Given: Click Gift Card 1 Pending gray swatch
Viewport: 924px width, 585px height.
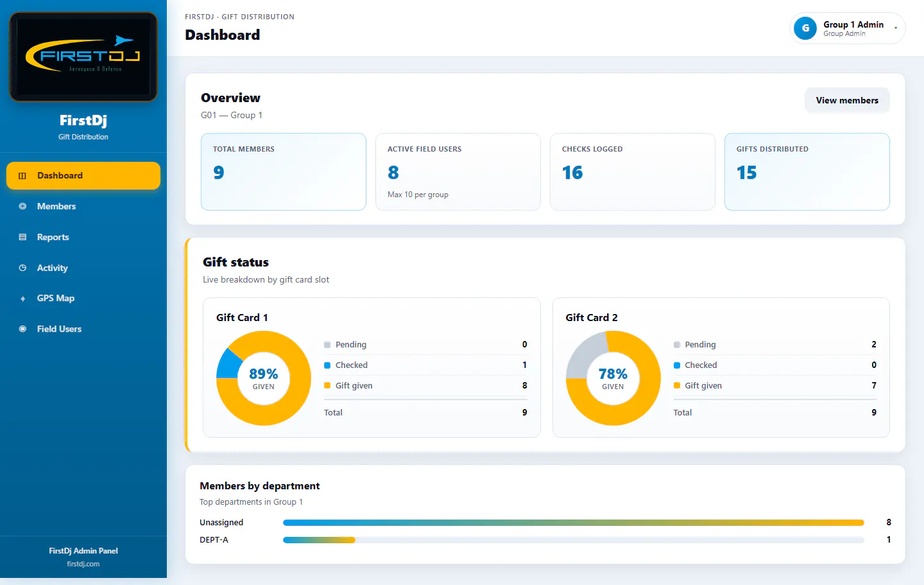Looking at the screenshot, I should (x=327, y=345).
